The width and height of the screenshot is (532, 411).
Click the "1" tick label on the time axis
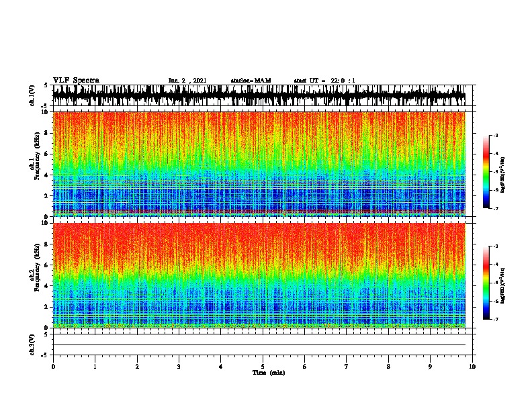tap(95, 367)
